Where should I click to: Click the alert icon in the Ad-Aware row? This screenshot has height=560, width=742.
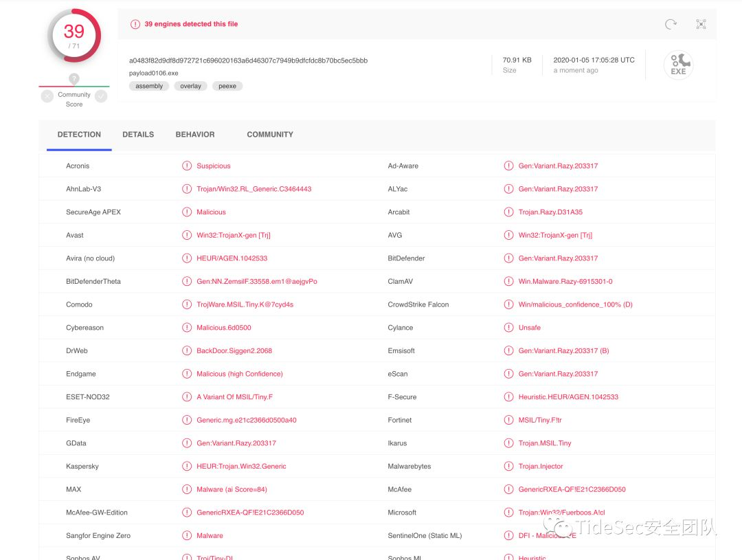click(x=508, y=166)
